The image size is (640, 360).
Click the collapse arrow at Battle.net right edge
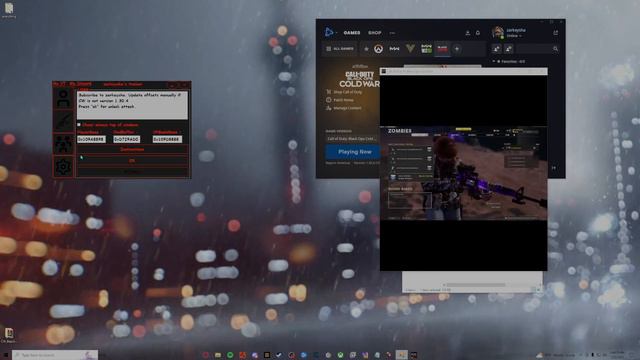pyautogui.click(x=554, y=168)
